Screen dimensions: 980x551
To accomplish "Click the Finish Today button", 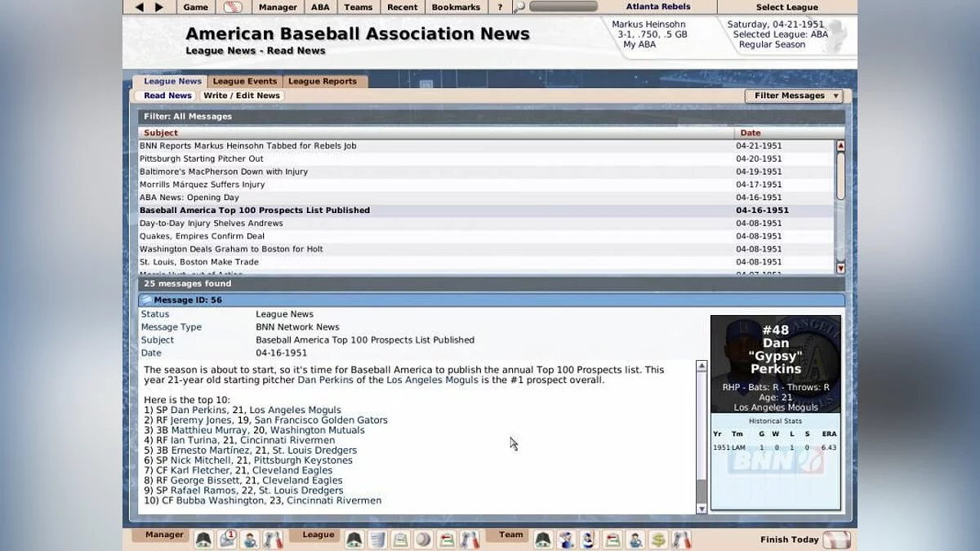I will pyautogui.click(x=804, y=540).
